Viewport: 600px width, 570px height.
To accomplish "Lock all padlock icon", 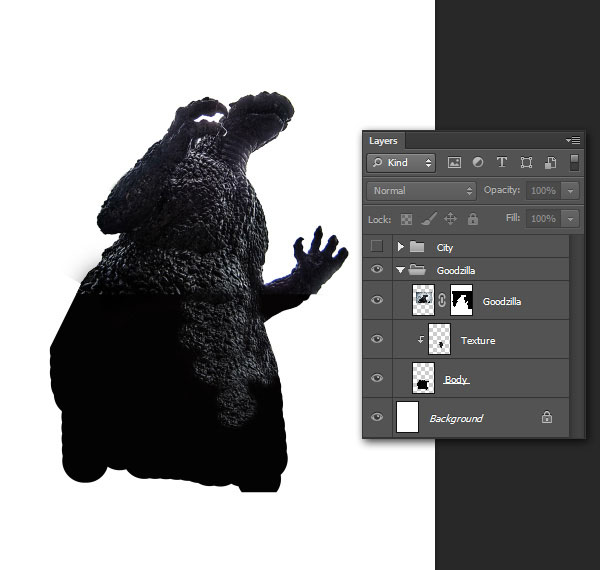I will (473, 219).
